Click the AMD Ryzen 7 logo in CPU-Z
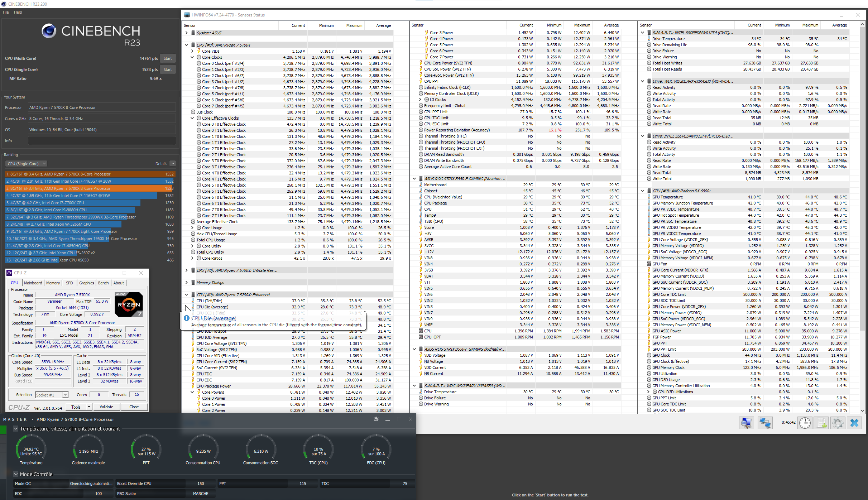Screen dimensions: 868x500 point(129,304)
